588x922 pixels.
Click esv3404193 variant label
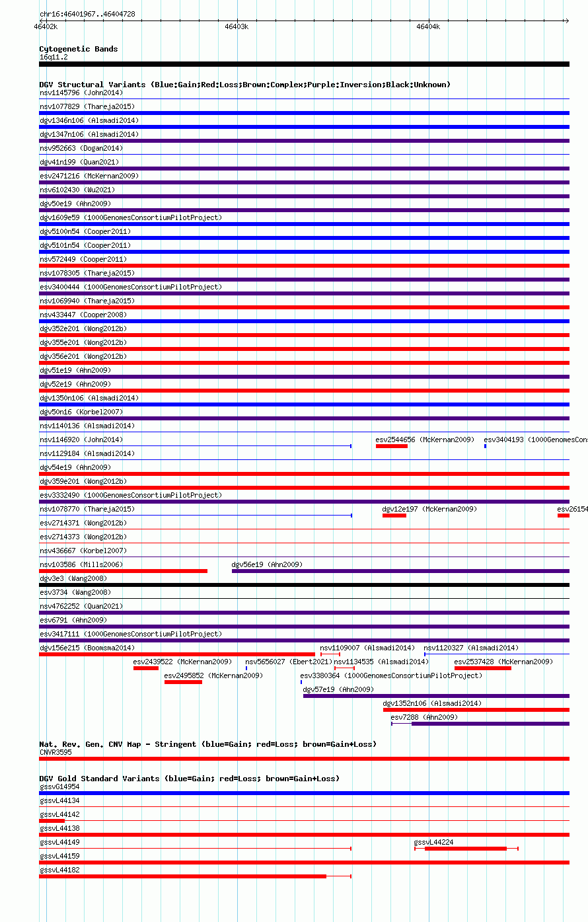[536, 440]
